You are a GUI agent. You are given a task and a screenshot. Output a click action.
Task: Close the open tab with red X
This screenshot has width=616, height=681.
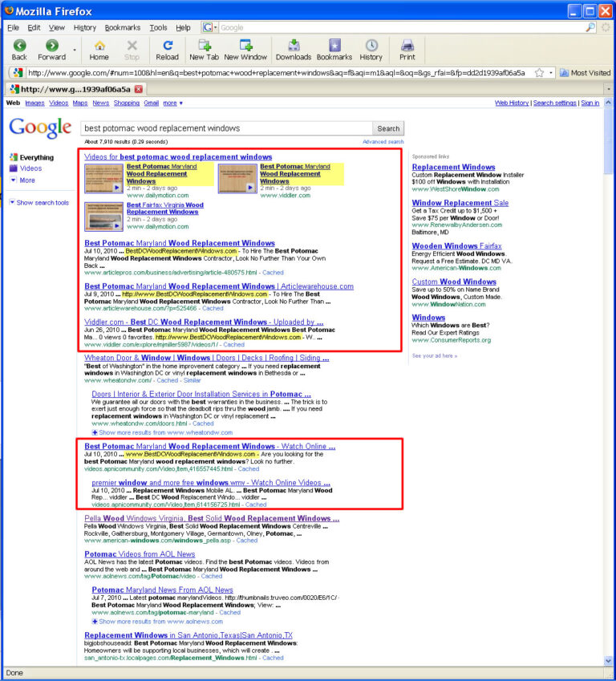[x=139, y=89]
